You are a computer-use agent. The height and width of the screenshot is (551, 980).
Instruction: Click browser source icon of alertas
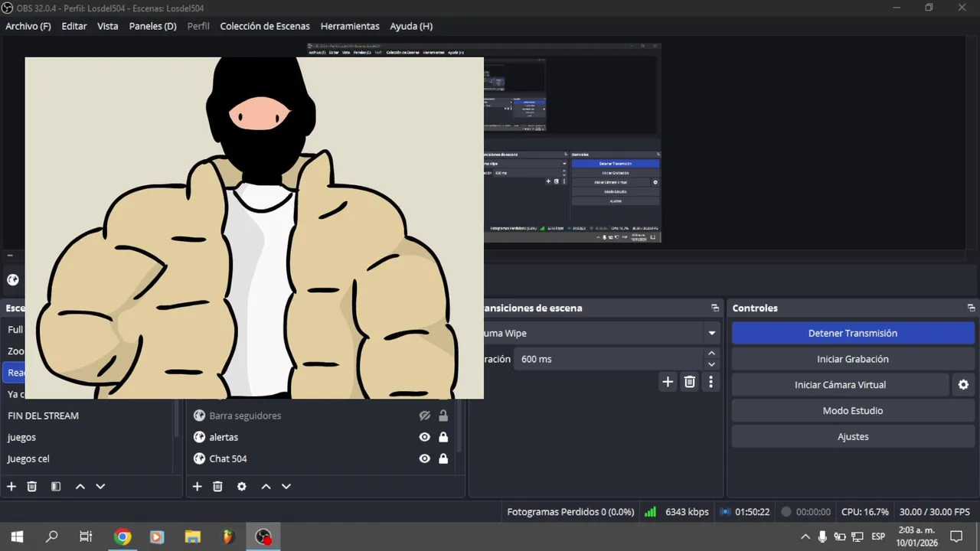click(x=199, y=437)
